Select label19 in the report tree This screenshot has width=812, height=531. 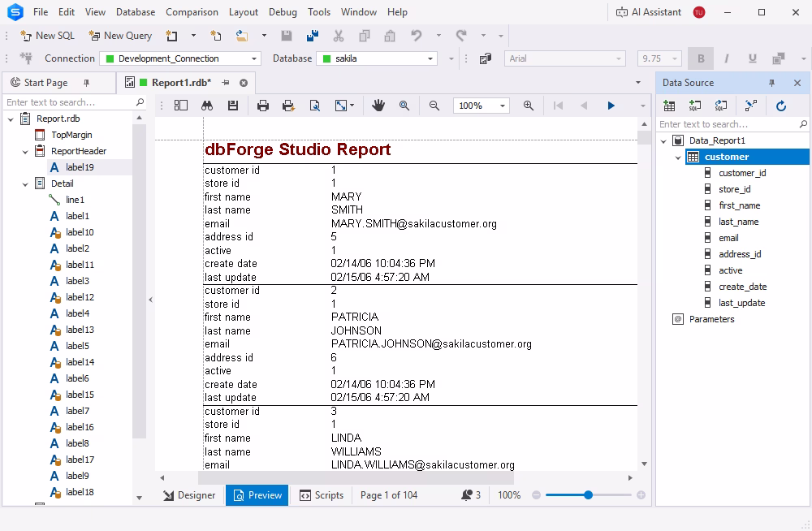tap(80, 167)
